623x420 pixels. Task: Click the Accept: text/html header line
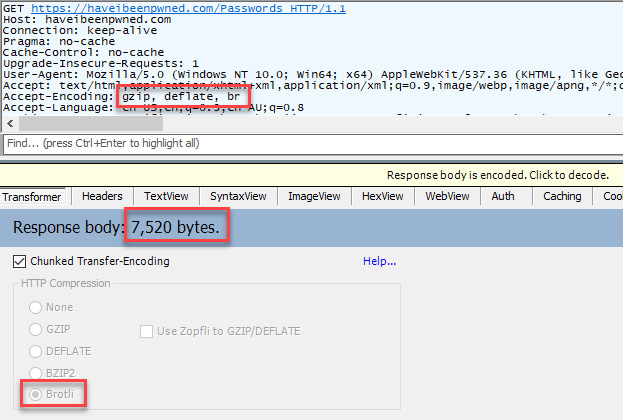313,85
